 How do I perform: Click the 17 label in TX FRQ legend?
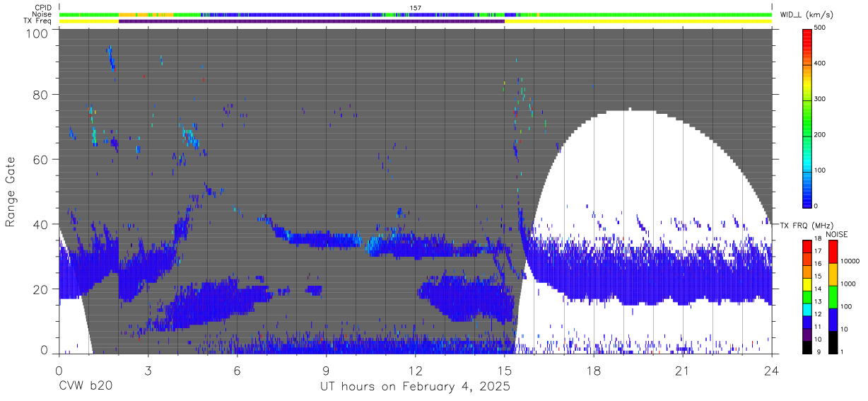[817, 251]
